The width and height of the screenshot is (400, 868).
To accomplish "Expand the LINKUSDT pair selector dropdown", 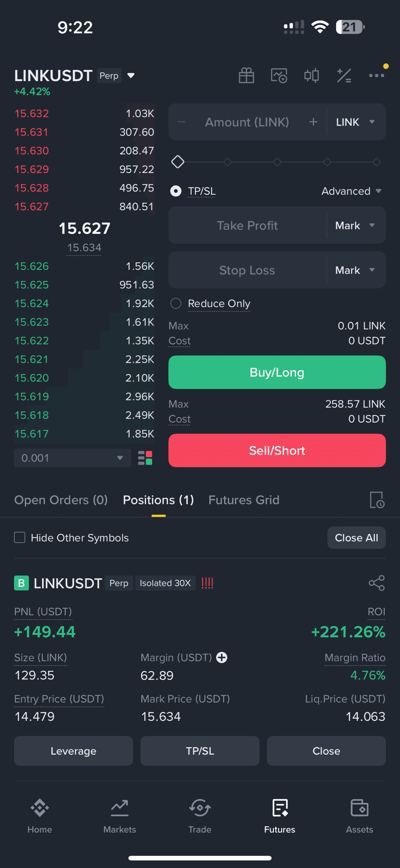I will pos(131,75).
